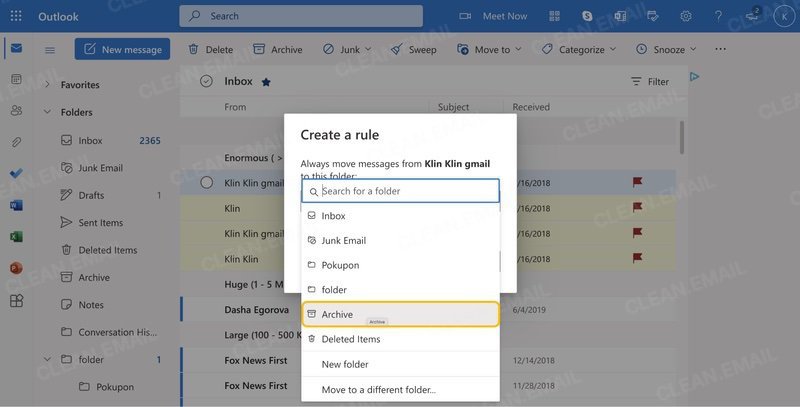
Task: Open Word from the left app rail
Action: [x=16, y=205]
